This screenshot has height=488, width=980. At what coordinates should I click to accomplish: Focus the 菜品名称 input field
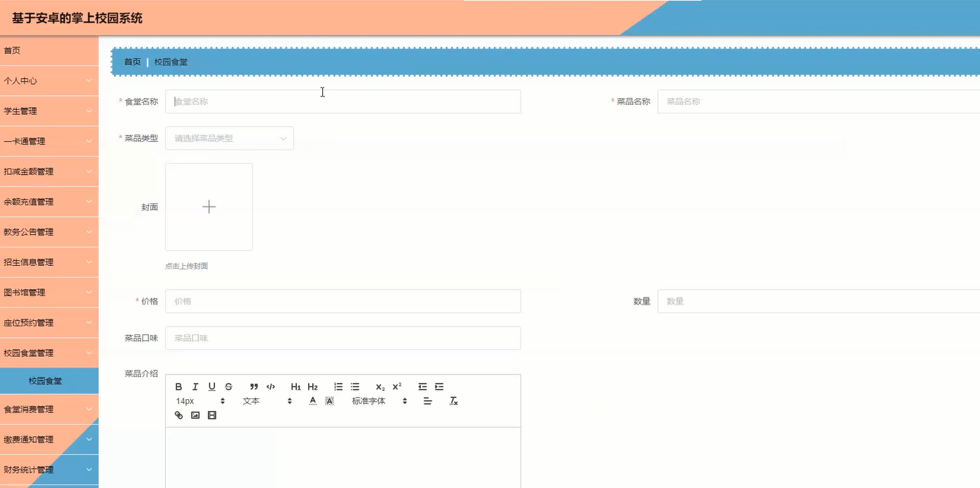[x=819, y=102]
